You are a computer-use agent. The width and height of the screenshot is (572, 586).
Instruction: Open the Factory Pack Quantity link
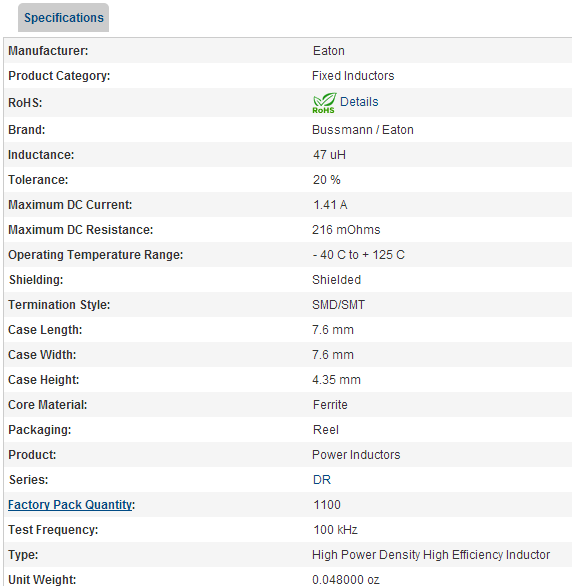(70, 505)
